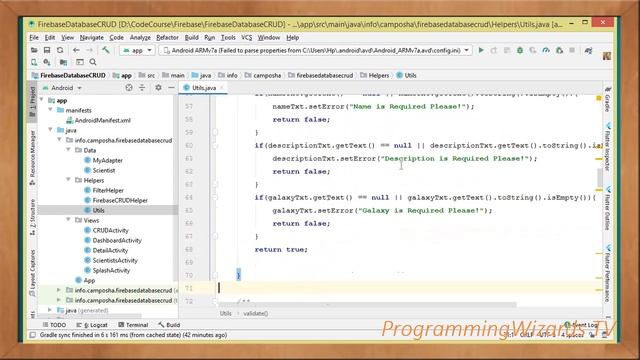Collapse the java folder node
The image size is (640, 360).
coord(51,130)
